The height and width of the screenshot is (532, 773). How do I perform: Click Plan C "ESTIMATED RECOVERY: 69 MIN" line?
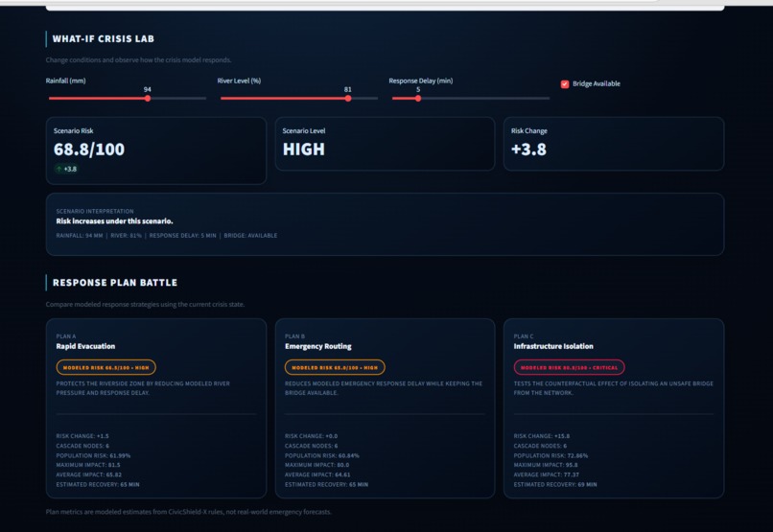pyautogui.click(x=555, y=485)
